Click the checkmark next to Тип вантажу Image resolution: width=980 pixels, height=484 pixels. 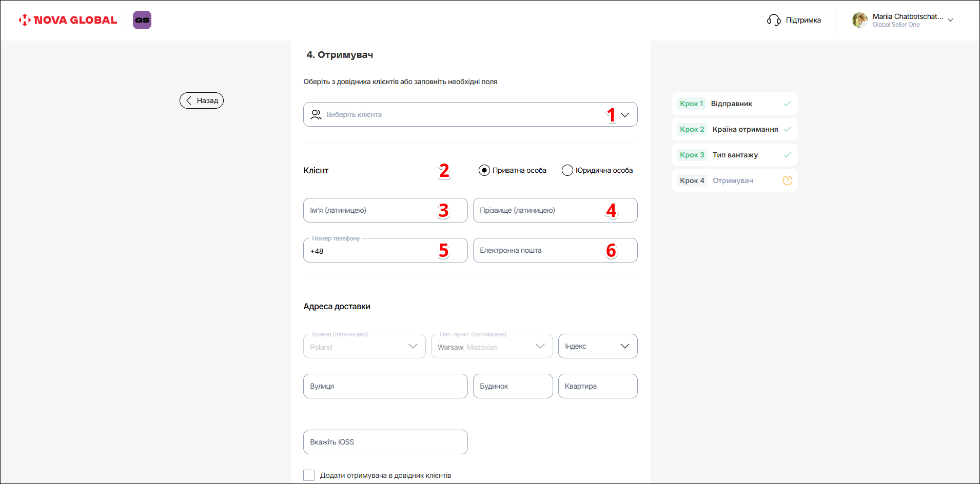[787, 155]
